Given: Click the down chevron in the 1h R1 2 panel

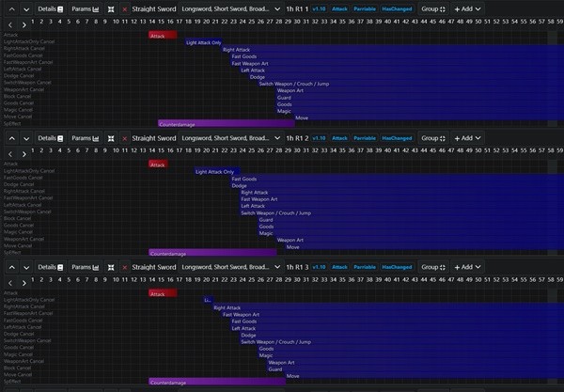Looking at the screenshot, I should (26, 137).
